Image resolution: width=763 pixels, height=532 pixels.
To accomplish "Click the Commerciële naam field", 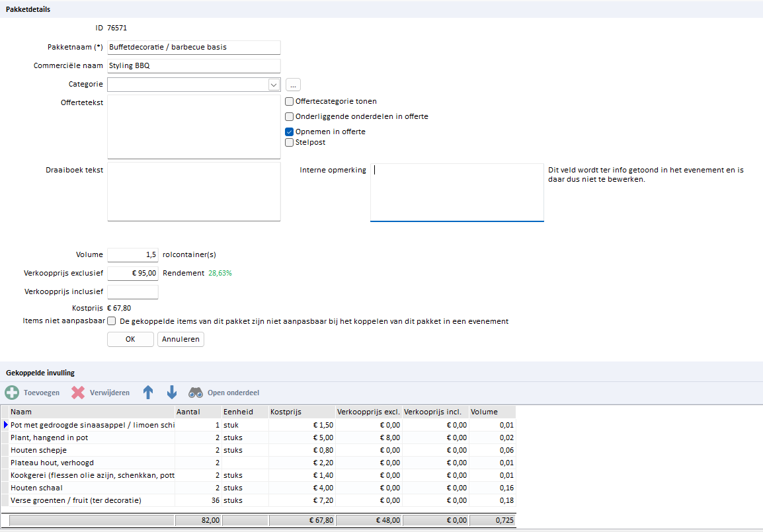I will click(194, 65).
